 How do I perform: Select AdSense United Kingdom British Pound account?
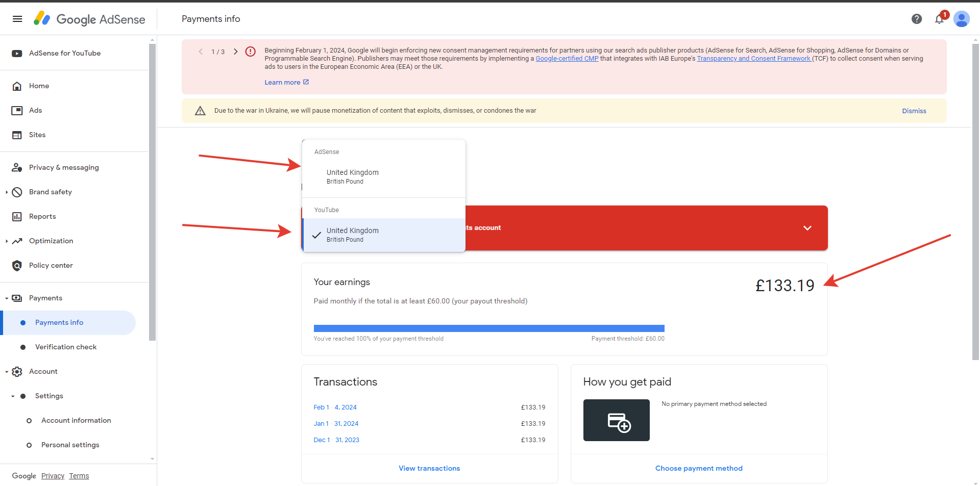click(x=384, y=177)
